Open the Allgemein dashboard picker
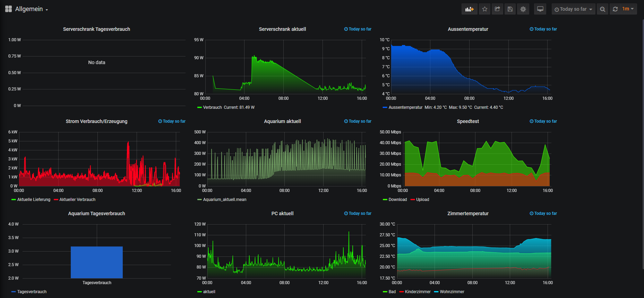This screenshot has height=298, width=644. pos(31,9)
